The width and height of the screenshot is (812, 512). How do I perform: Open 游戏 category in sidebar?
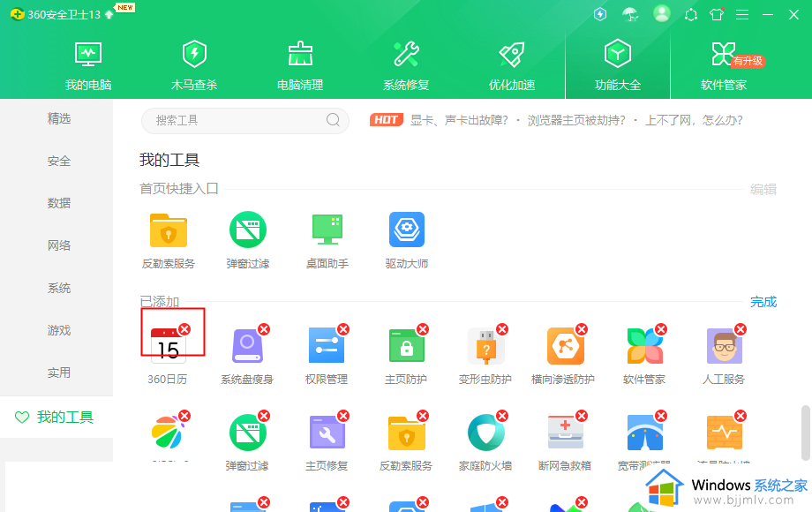coord(58,330)
